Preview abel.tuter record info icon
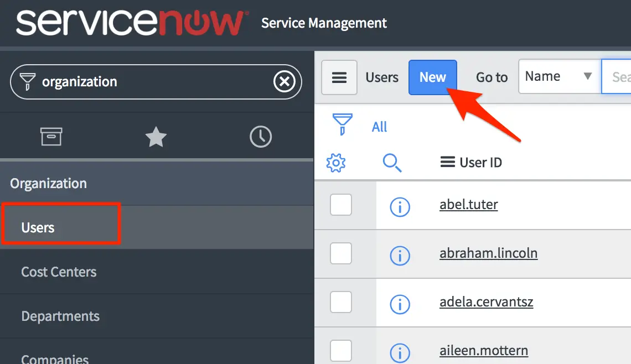 click(400, 207)
